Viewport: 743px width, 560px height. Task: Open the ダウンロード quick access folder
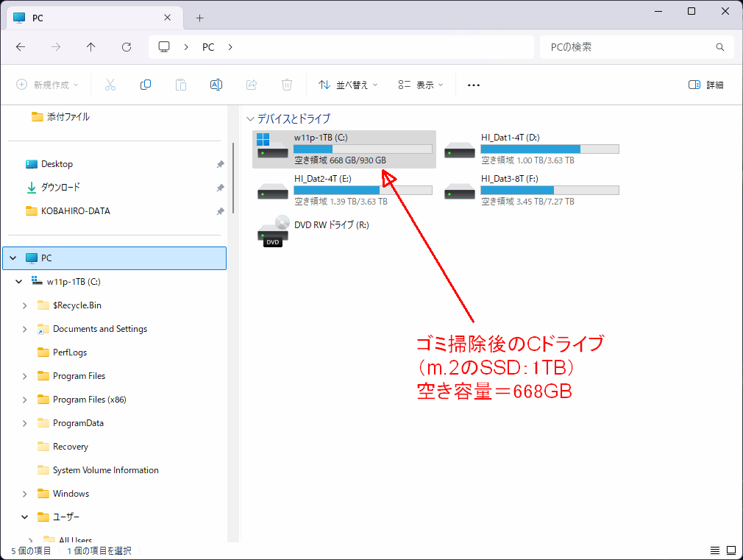(60, 188)
